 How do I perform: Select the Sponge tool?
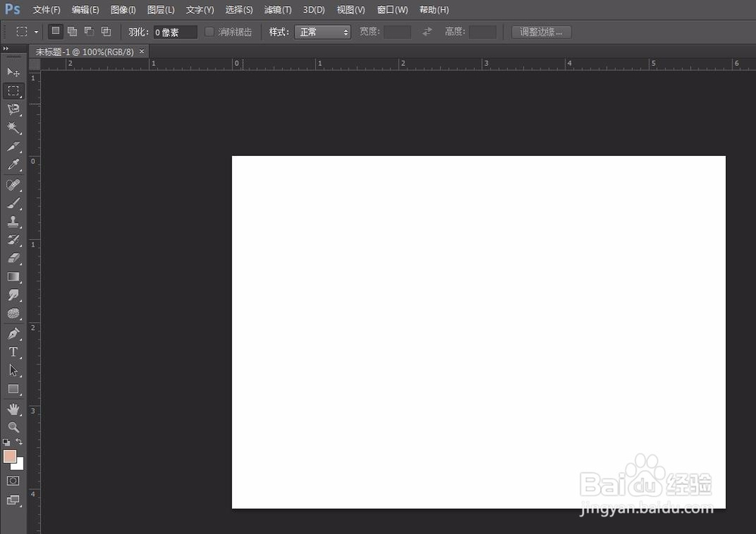pos(13,314)
